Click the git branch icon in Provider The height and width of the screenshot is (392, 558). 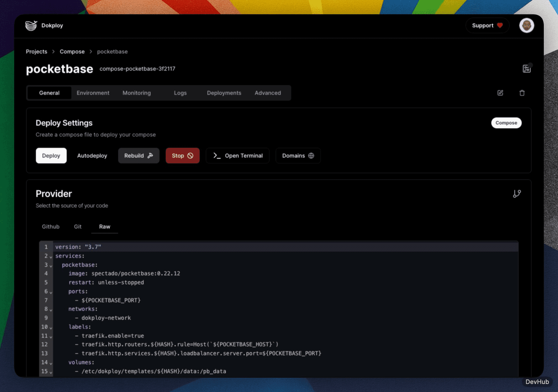point(517,194)
